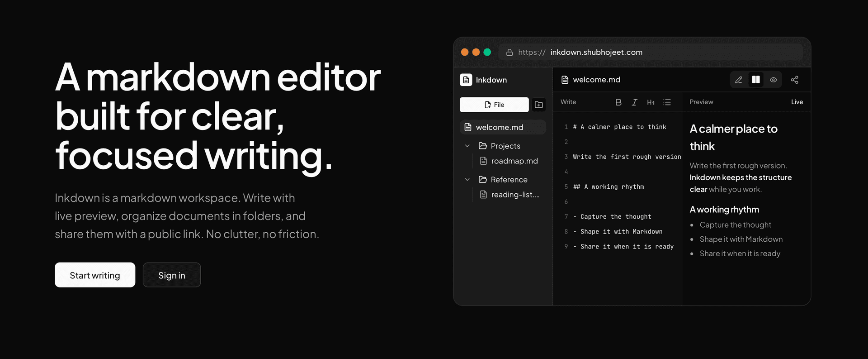The image size is (868, 359).
Task: Click editor line 'Write the first rough version'
Action: point(627,157)
